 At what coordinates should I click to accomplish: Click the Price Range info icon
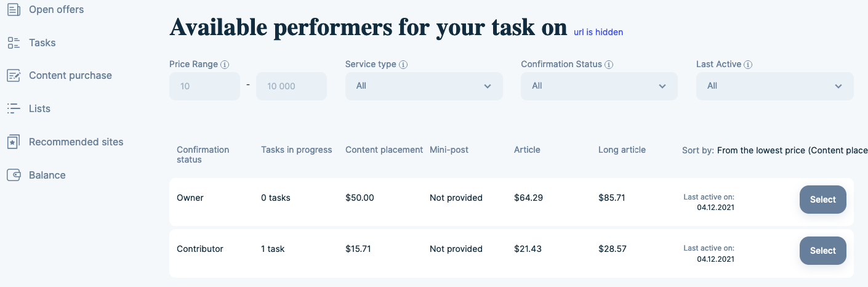click(x=225, y=65)
